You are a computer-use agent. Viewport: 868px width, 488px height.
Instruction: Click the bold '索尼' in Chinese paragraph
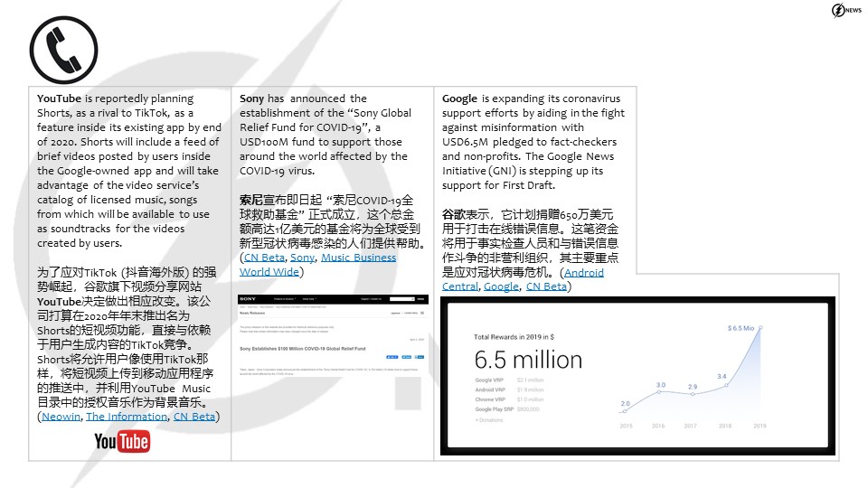(251, 201)
